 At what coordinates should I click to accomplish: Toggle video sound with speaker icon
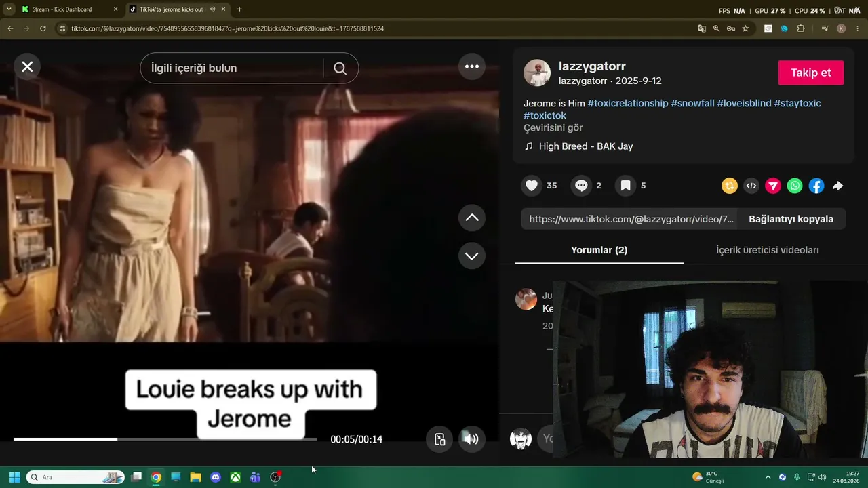(x=471, y=439)
